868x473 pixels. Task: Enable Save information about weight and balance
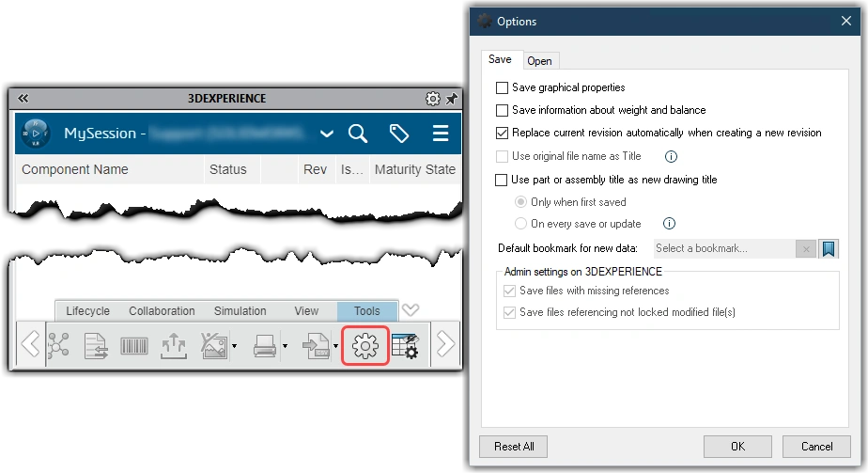tap(502, 111)
